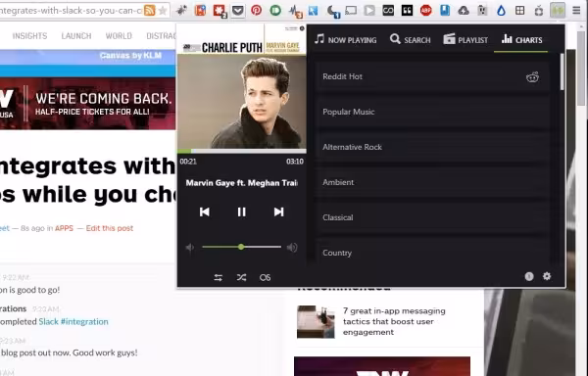Click the Reddit alien icon
Viewport: 588px width, 376px height.
pos(532,77)
